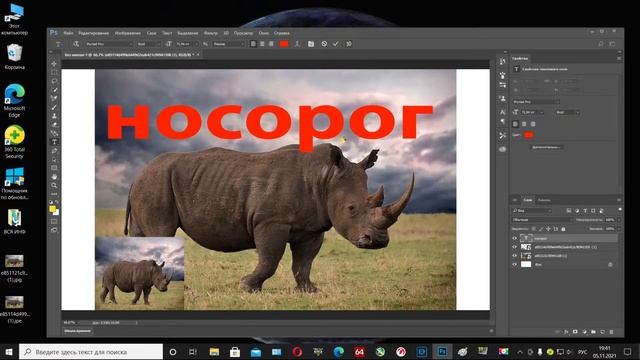The height and width of the screenshot is (360, 640).
Task: Open font style Bold dropdown in options bar
Action: click(x=149, y=44)
